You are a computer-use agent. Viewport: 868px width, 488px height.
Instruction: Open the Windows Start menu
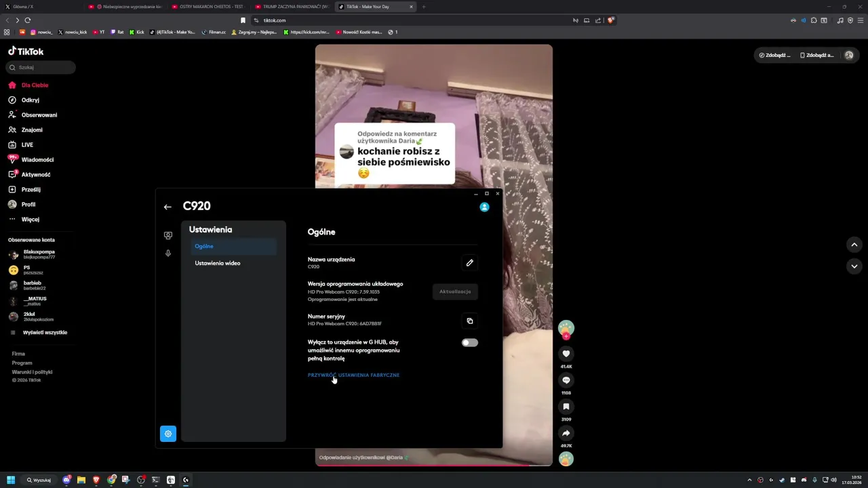pos(11,480)
